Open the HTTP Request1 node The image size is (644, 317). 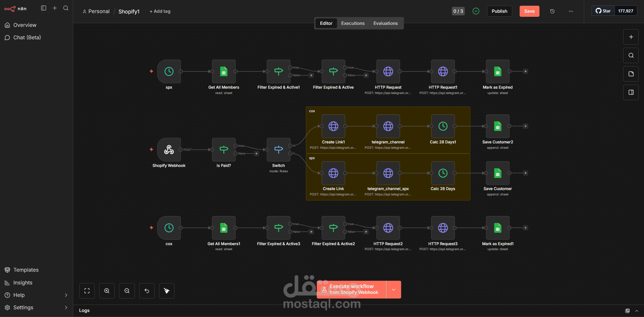tap(443, 72)
